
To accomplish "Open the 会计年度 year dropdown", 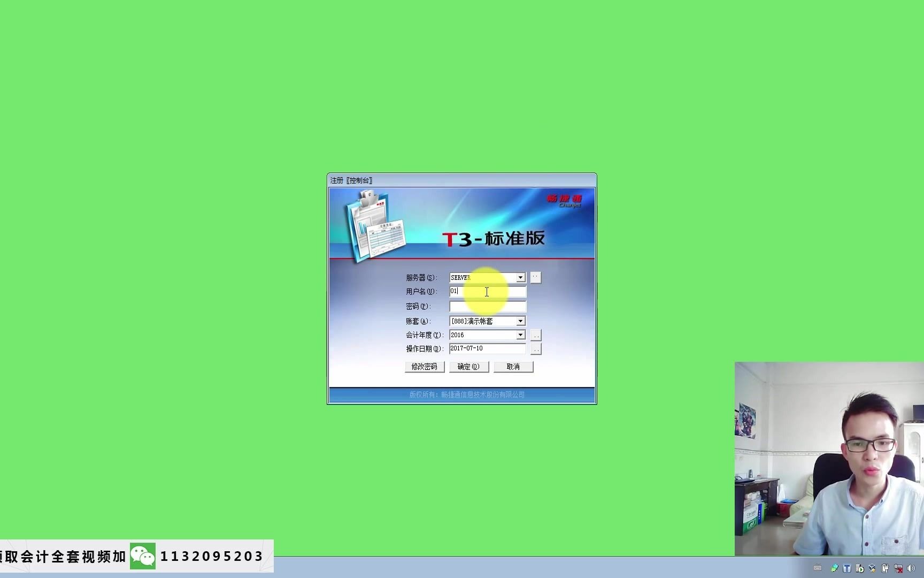I will click(520, 335).
